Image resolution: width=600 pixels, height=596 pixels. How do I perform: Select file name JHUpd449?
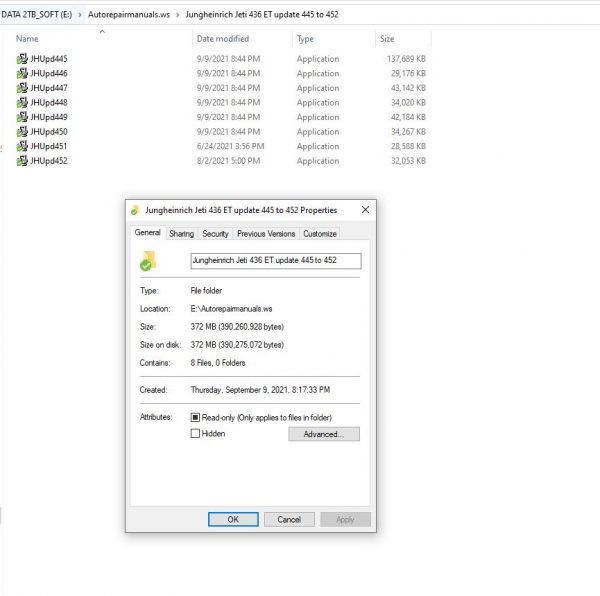49,117
